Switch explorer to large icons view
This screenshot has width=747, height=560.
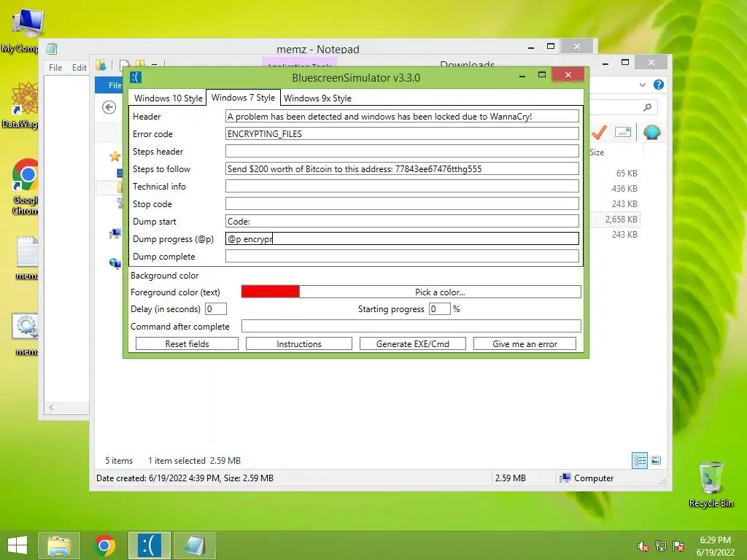click(656, 460)
